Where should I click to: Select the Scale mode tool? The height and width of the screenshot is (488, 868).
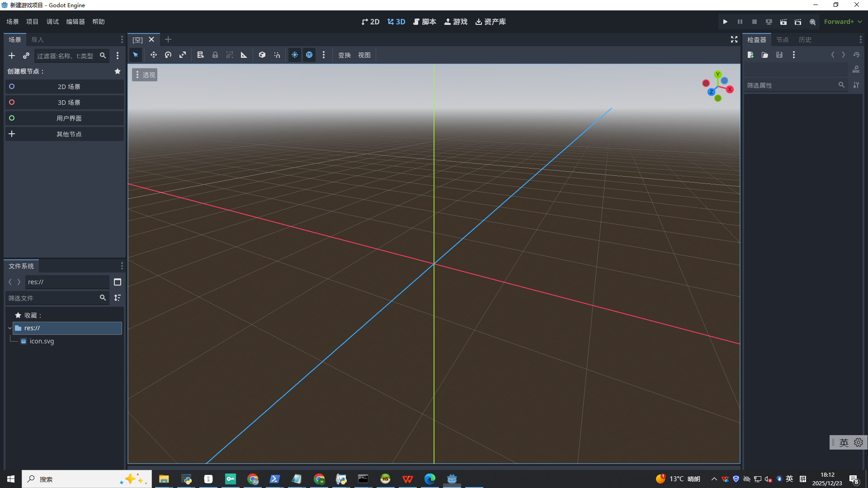pos(183,55)
